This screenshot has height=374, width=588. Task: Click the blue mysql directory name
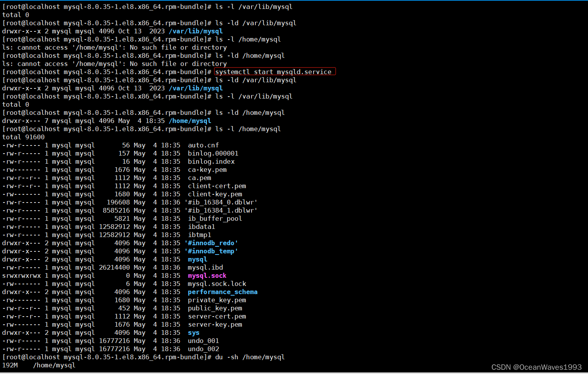coord(198,259)
